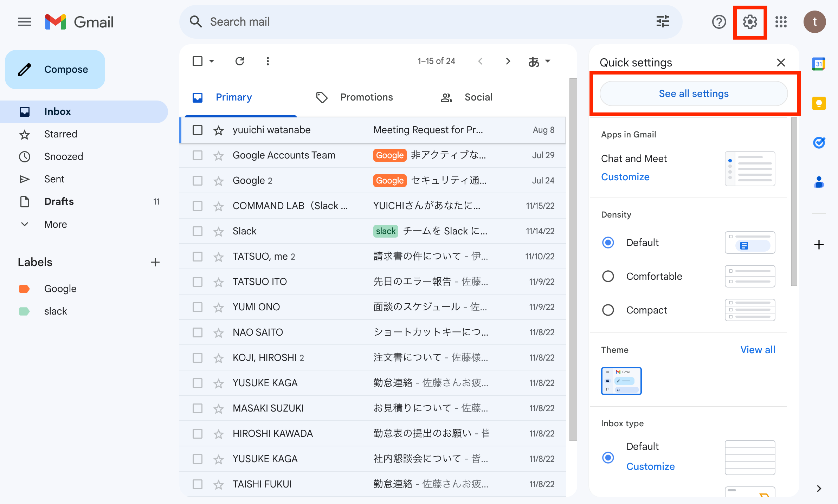Image resolution: width=838 pixels, height=504 pixels.
Task: View all themes
Action: [758, 350]
